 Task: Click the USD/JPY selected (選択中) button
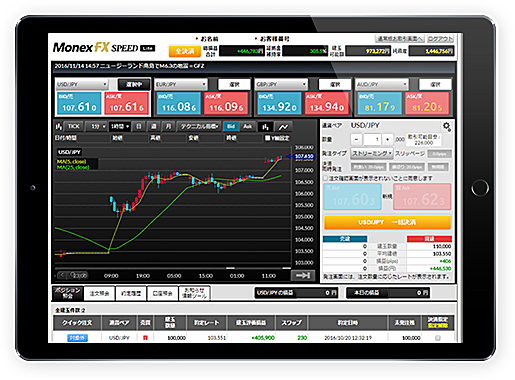(134, 84)
